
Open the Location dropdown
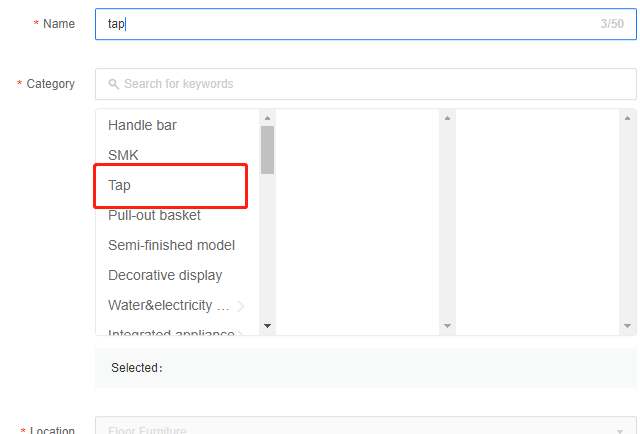(365, 429)
